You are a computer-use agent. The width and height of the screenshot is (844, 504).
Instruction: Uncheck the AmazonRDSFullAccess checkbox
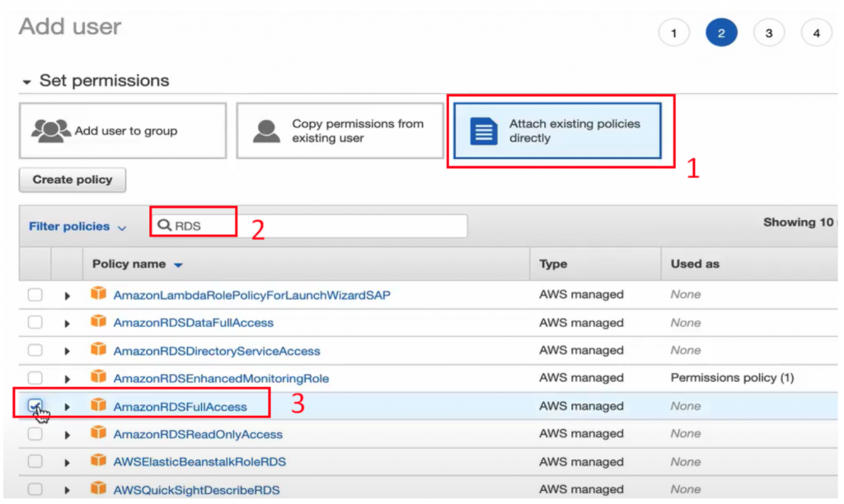point(35,405)
